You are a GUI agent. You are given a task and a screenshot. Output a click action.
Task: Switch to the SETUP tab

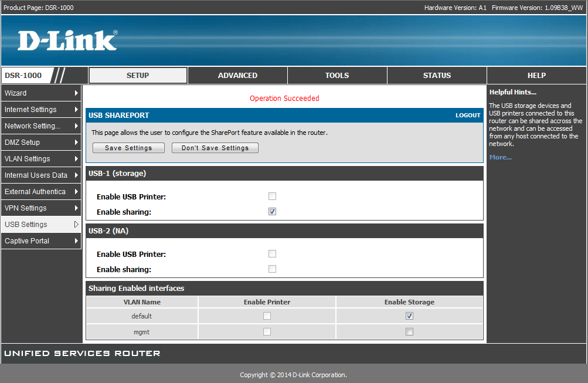pyautogui.click(x=138, y=76)
